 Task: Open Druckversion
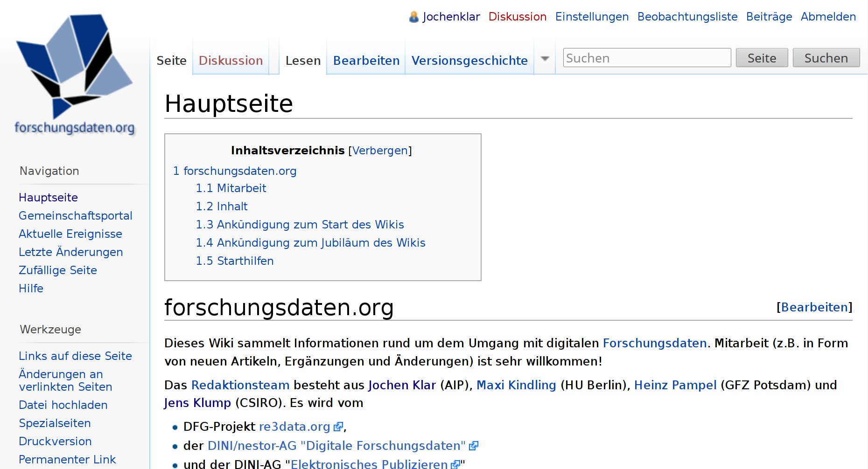(55, 441)
